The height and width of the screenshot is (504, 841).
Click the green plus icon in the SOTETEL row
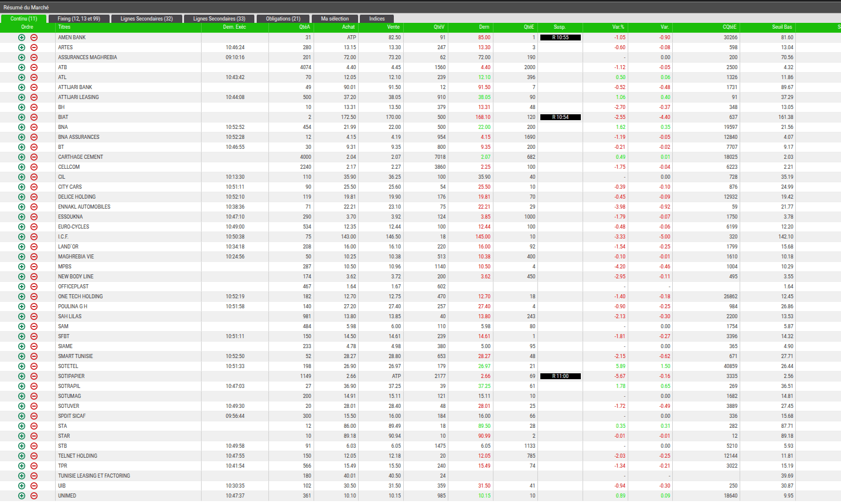click(22, 366)
